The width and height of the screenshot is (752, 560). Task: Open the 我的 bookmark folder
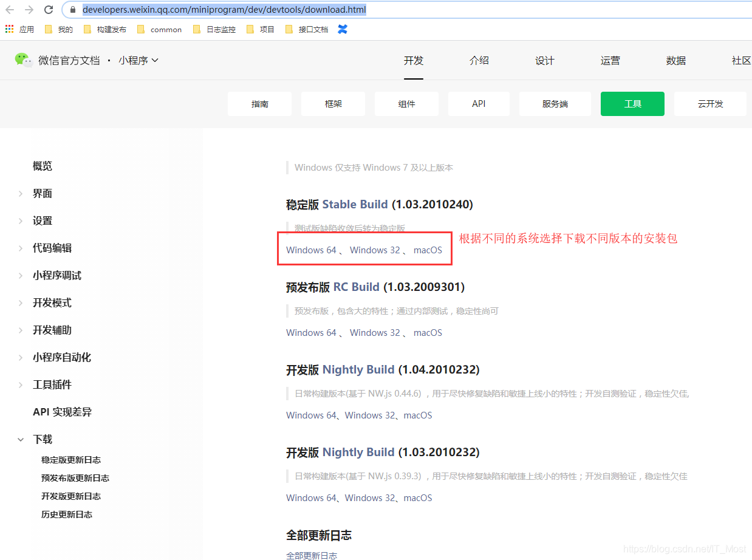point(59,29)
